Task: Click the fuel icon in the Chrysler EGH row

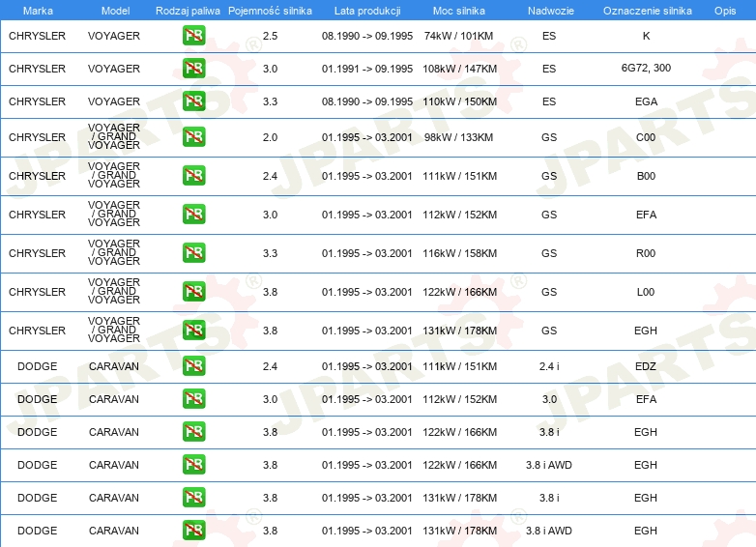Action: [x=193, y=331]
